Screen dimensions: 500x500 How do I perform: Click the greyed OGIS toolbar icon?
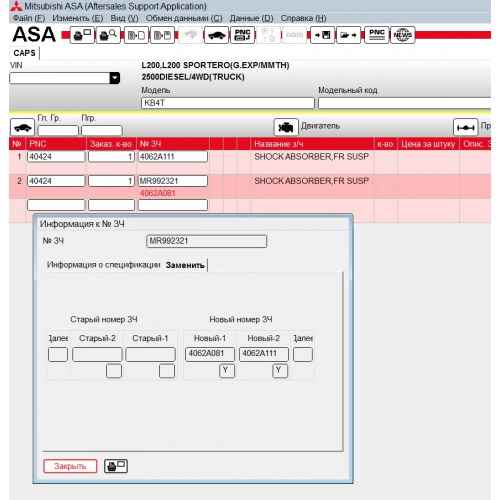[x=294, y=35]
